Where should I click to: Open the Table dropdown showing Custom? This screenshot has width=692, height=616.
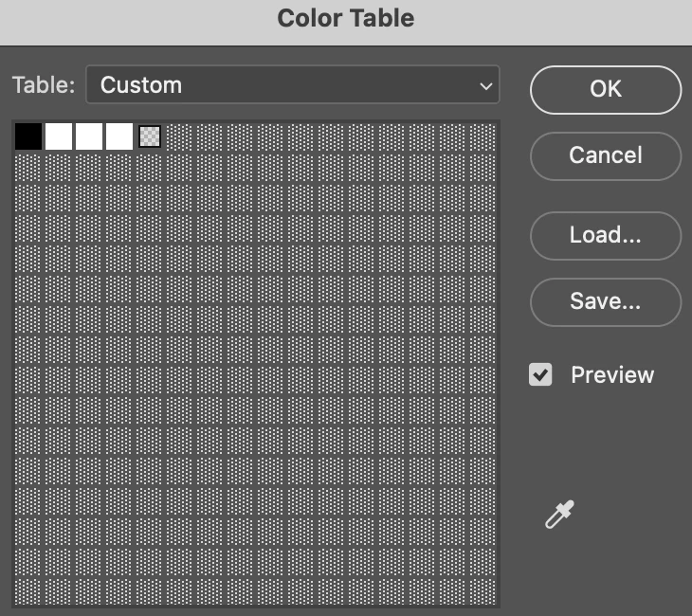292,85
